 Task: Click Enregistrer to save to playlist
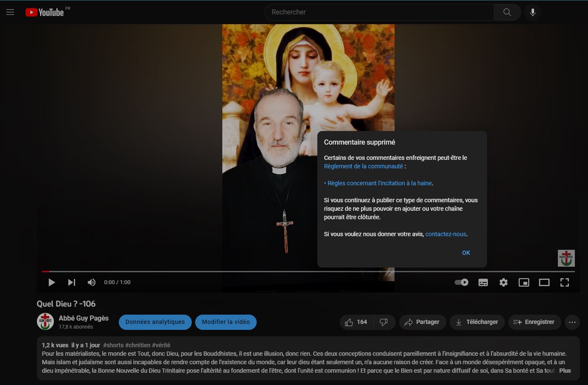pyautogui.click(x=534, y=322)
